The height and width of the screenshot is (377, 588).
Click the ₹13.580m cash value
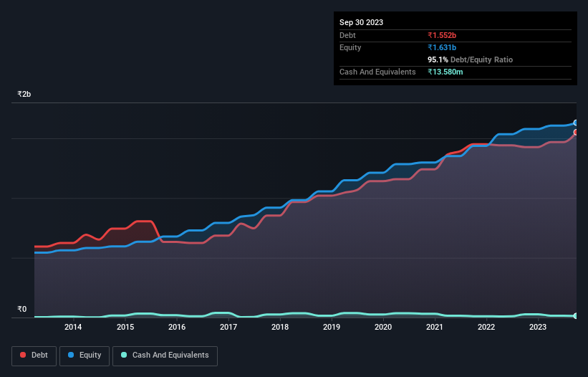(445, 72)
